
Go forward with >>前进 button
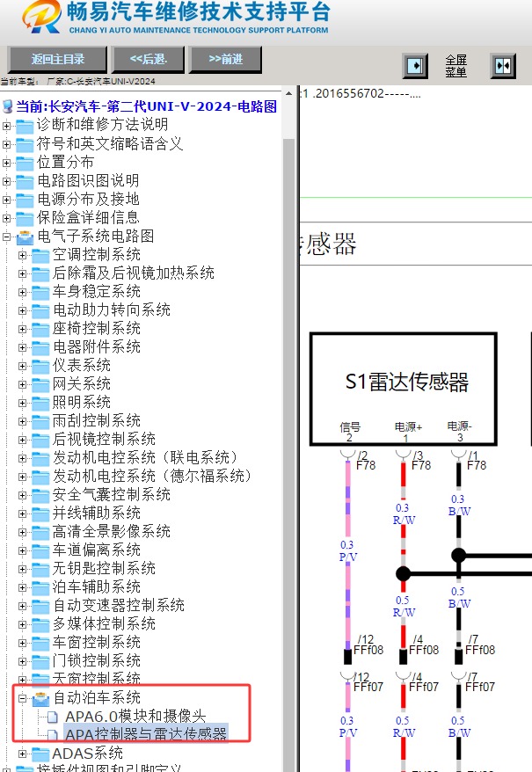[225, 60]
